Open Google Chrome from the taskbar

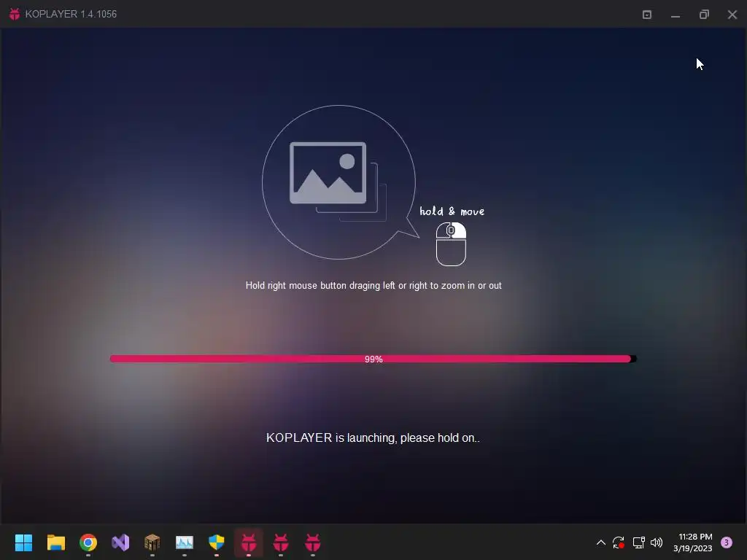tap(88, 542)
